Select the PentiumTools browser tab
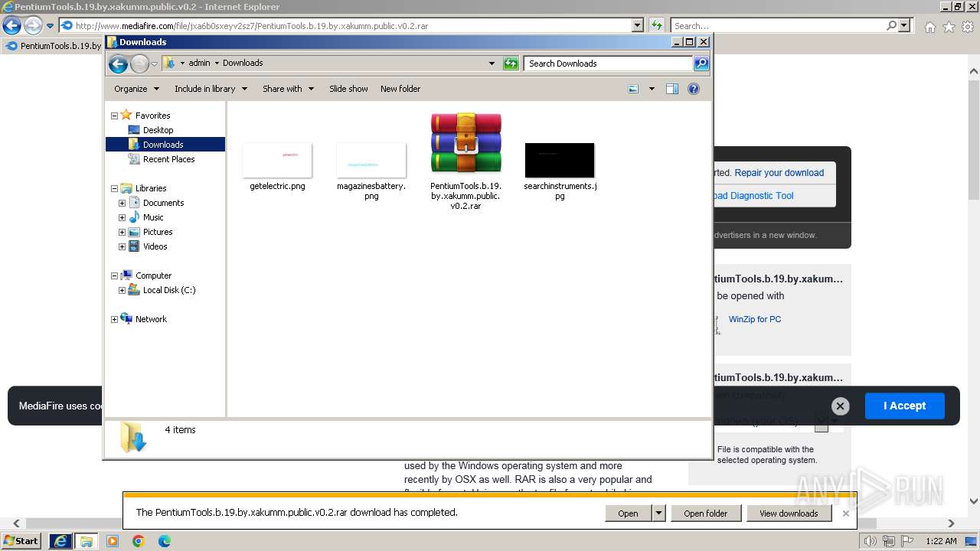 click(54, 46)
